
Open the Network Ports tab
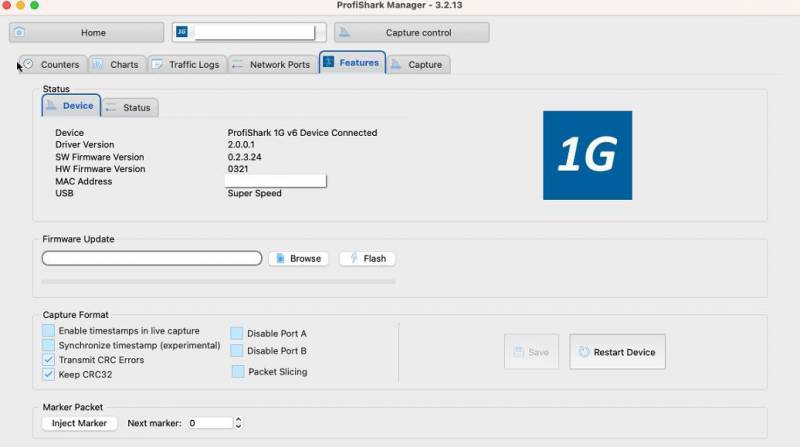tap(271, 65)
